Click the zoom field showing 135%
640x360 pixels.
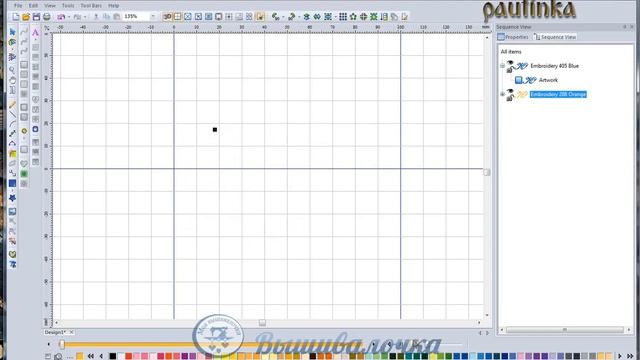136,17
